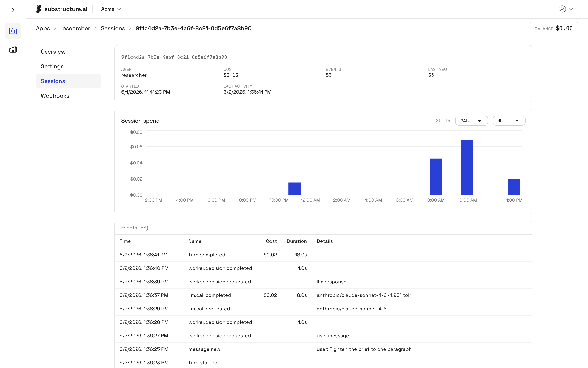
Task: Click the Cost column header
Action: [271, 241]
